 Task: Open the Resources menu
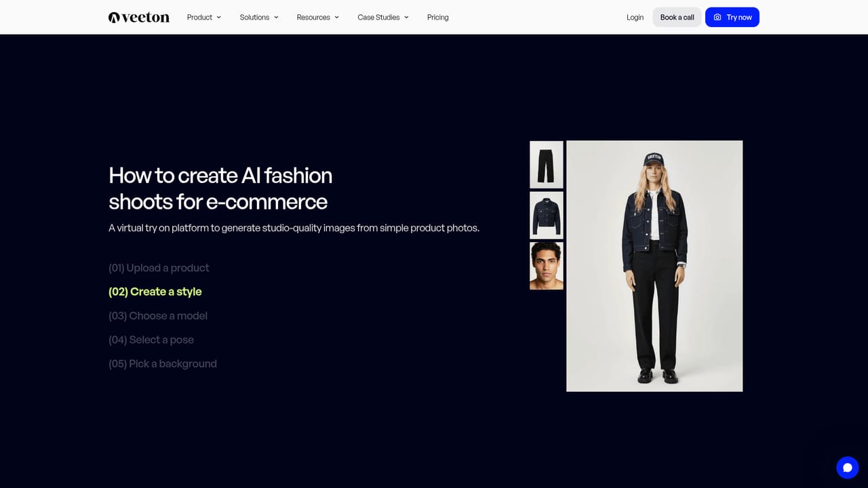318,18
